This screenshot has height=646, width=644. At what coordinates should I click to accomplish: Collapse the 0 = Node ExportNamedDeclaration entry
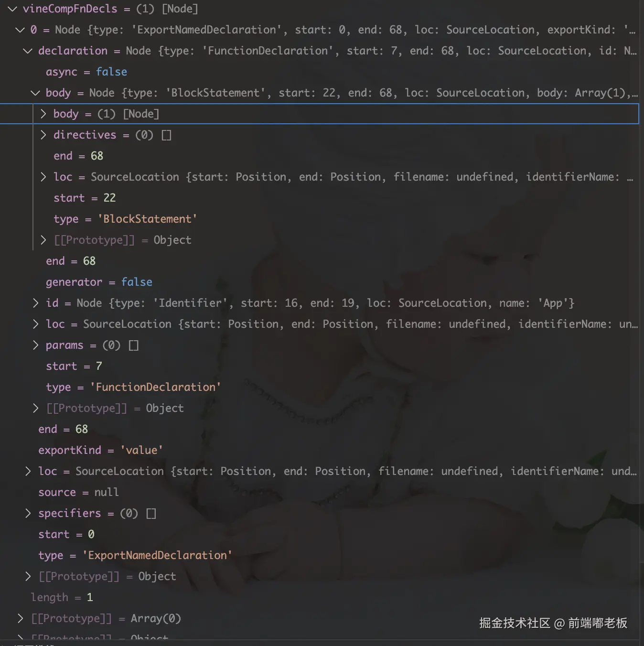click(20, 30)
